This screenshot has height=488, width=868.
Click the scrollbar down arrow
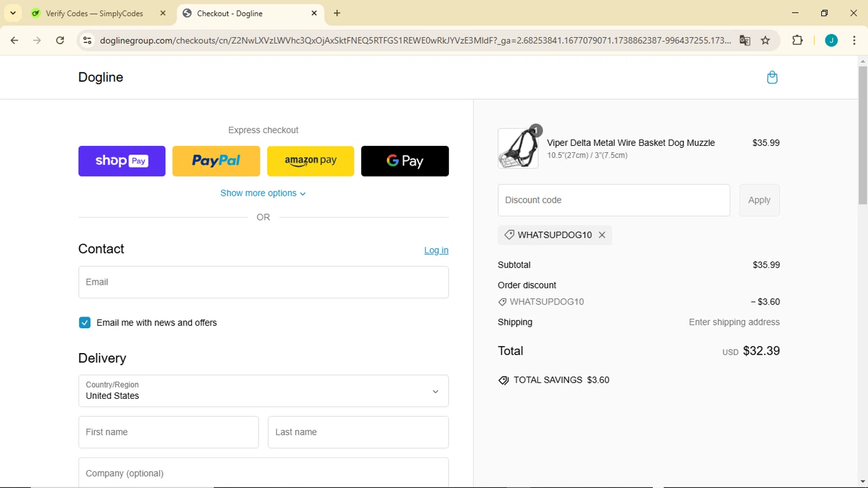[863, 481]
